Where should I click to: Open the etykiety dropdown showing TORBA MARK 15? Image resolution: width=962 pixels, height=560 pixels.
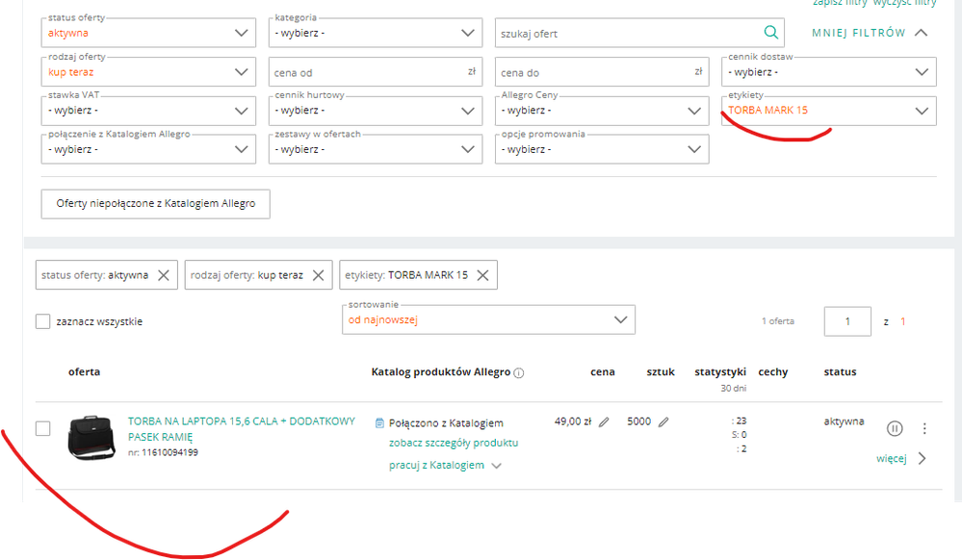[x=828, y=111]
